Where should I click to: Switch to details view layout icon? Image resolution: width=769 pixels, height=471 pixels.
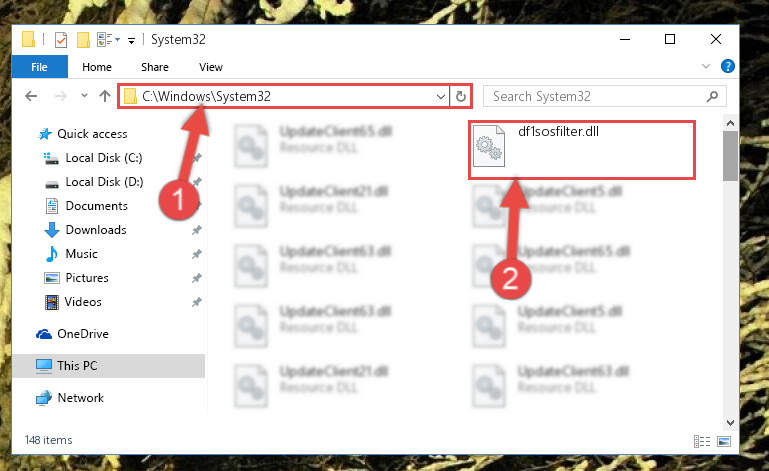point(702,441)
